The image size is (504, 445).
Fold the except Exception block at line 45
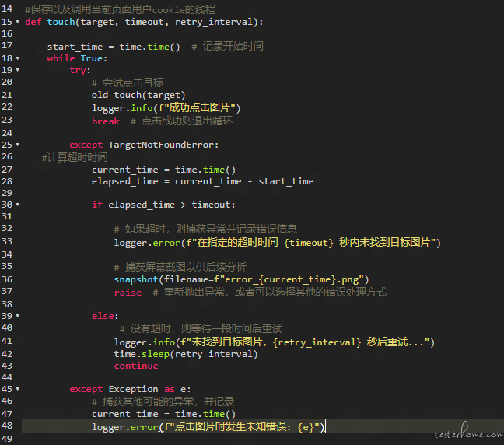point(18,389)
